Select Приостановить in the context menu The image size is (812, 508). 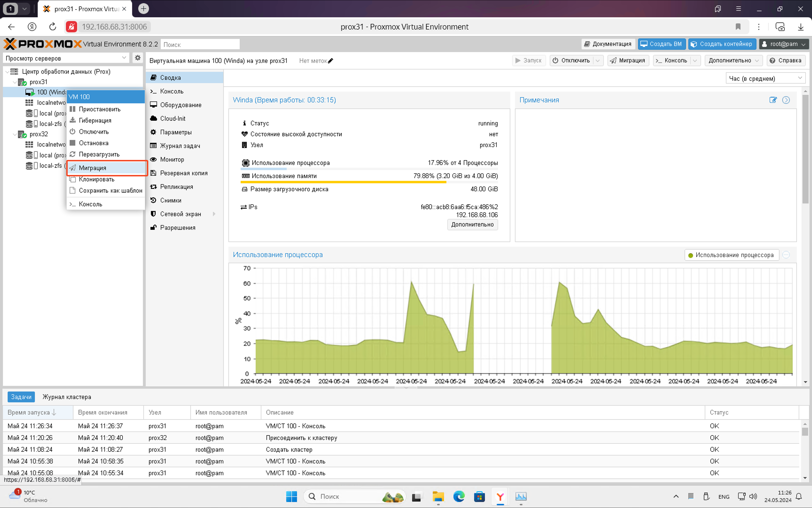(x=106, y=109)
